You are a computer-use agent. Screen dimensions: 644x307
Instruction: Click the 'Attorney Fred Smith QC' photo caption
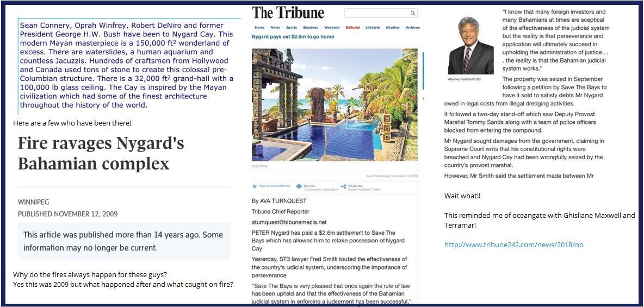[464, 79]
